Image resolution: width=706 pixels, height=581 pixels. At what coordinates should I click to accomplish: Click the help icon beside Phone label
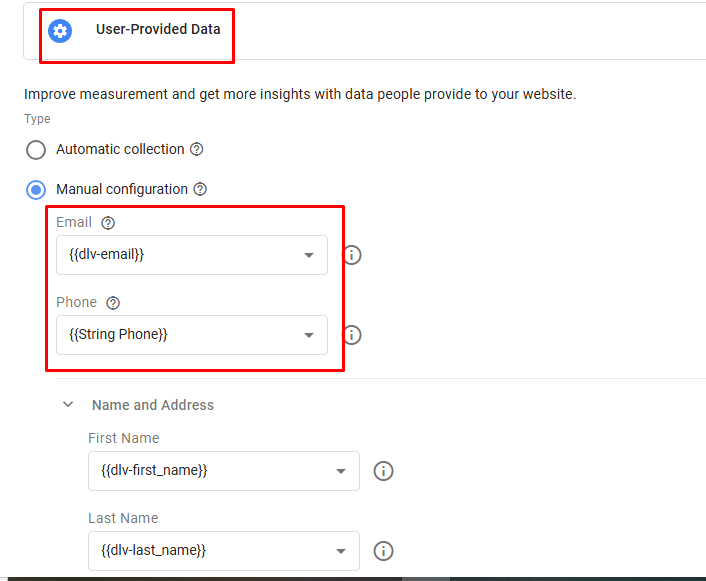point(113,303)
